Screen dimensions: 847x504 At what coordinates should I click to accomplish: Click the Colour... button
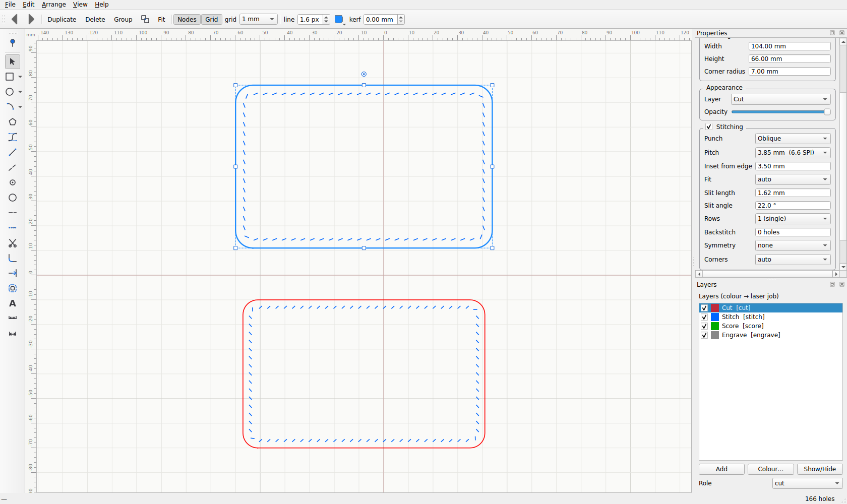pos(770,469)
